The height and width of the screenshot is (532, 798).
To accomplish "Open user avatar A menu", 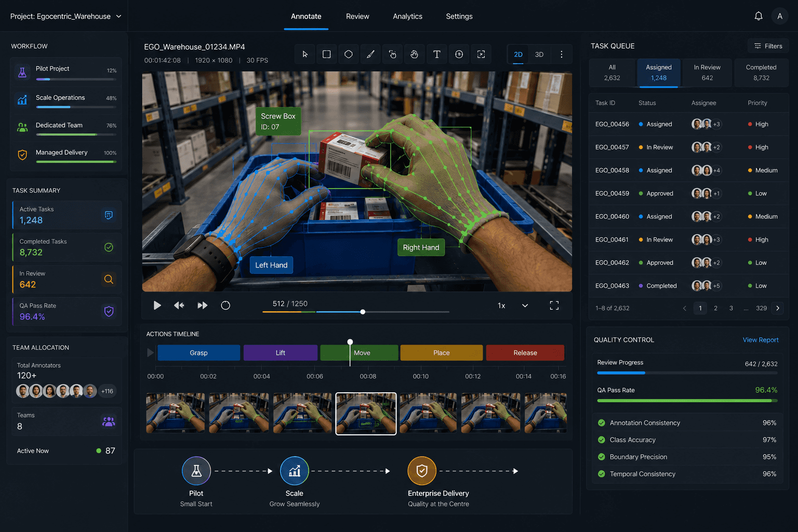I will pos(780,16).
